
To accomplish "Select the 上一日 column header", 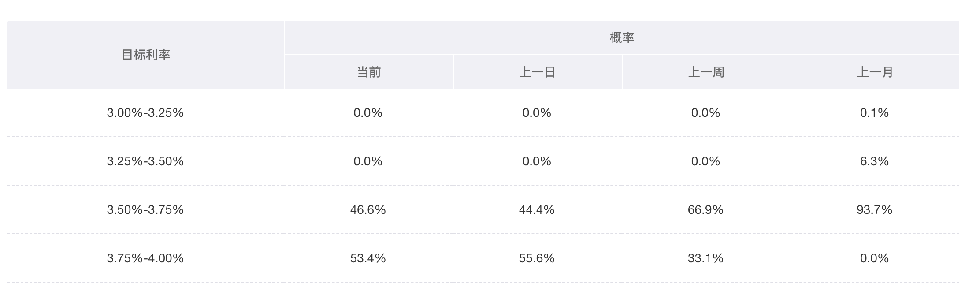I will [x=537, y=72].
